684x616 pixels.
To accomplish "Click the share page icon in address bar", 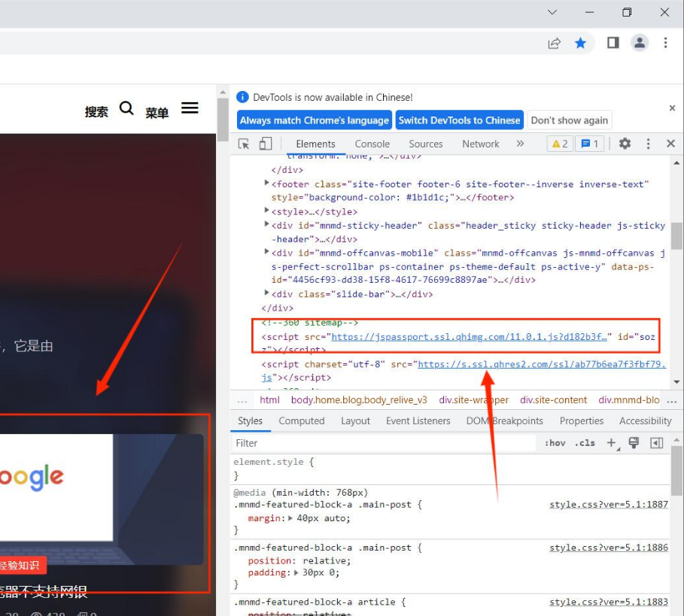I will (x=554, y=43).
